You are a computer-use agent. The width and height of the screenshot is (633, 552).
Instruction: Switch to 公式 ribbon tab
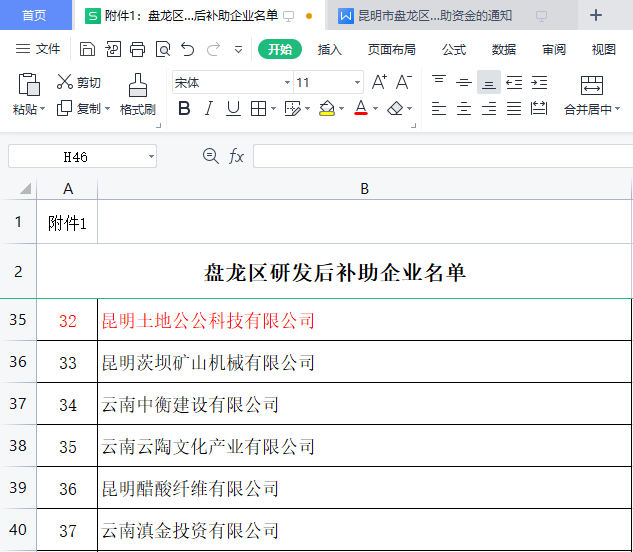454,49
